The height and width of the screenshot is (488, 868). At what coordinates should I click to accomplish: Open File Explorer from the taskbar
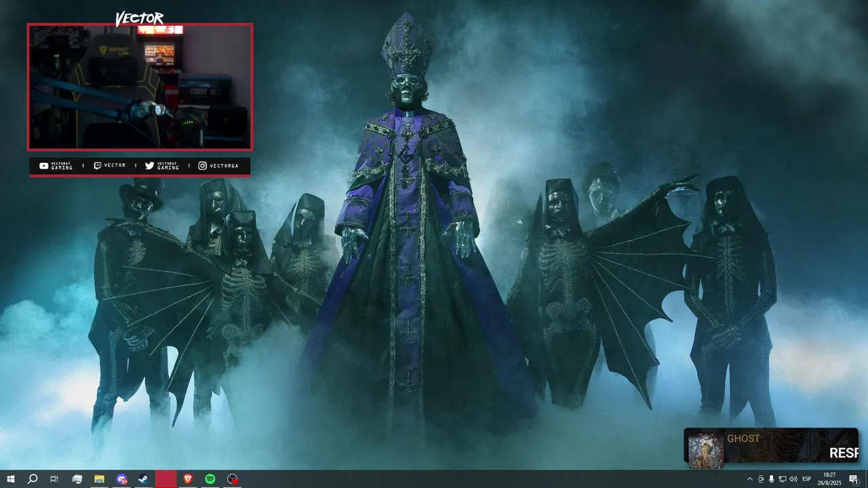[99, 479]
